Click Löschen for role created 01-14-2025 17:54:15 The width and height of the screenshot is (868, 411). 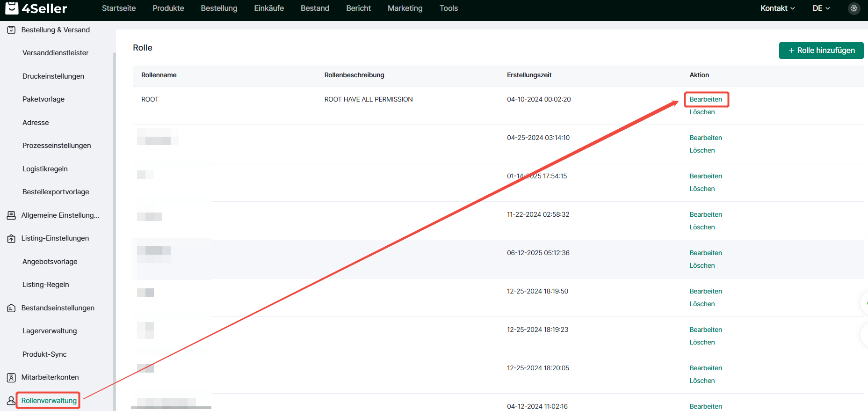pyautogui.click(x=702, y=189)
